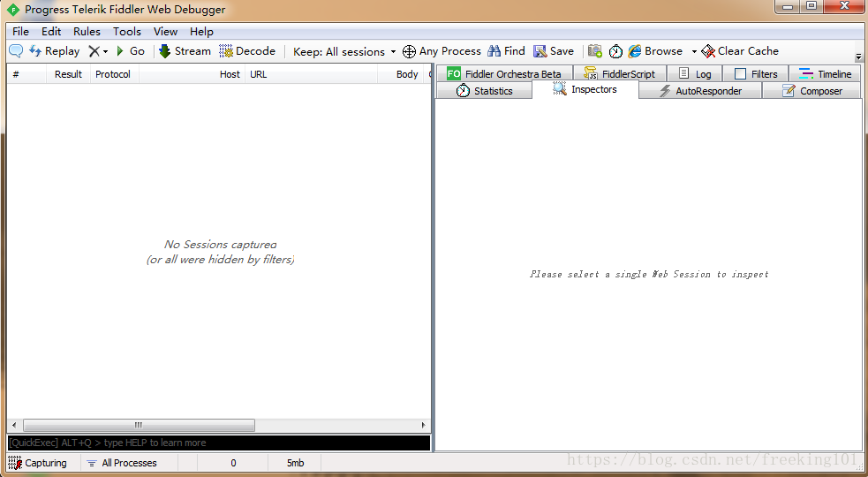Click session count 0 in status bar
This screenshot has height=477, width=868.
pos(233,463)
